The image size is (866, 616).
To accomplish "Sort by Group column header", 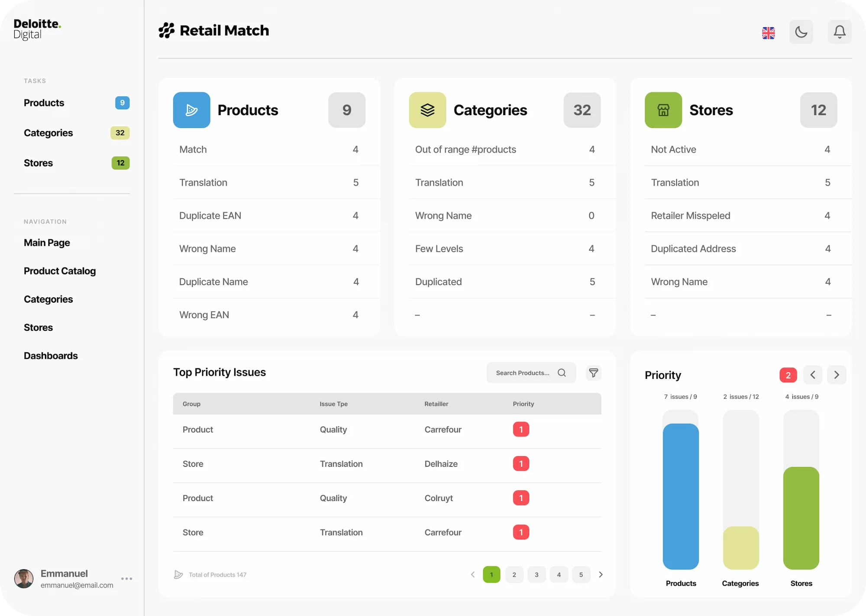I will 191,404.
